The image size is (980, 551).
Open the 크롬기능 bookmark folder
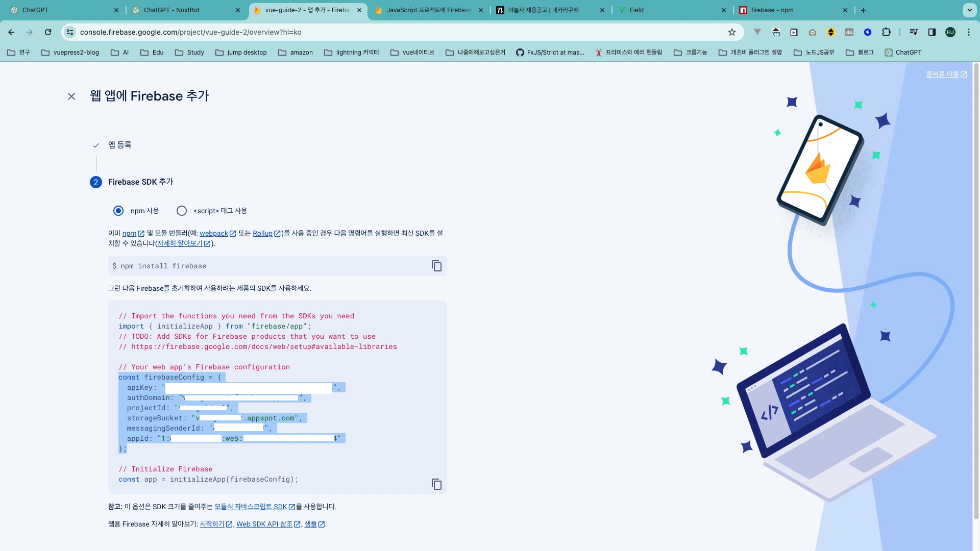pyautogui.click(x=691, y=53)
